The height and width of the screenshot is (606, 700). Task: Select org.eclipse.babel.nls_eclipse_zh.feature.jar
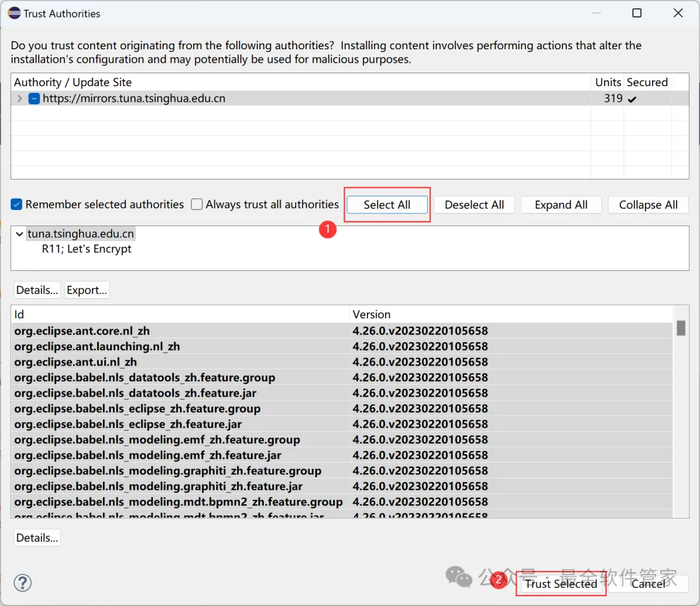tap(342, 425)
